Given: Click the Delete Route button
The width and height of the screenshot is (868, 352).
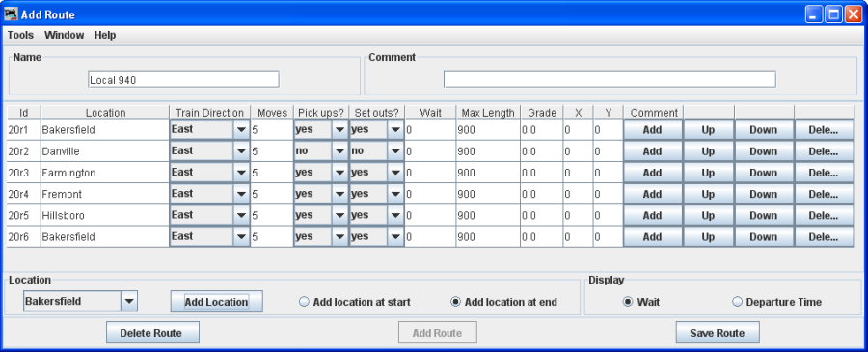Looking at the screenshot, I should coord(152,333).
